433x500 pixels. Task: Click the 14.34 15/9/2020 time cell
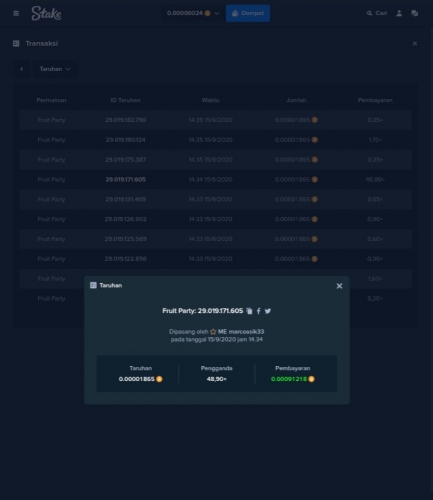point(210,179)
